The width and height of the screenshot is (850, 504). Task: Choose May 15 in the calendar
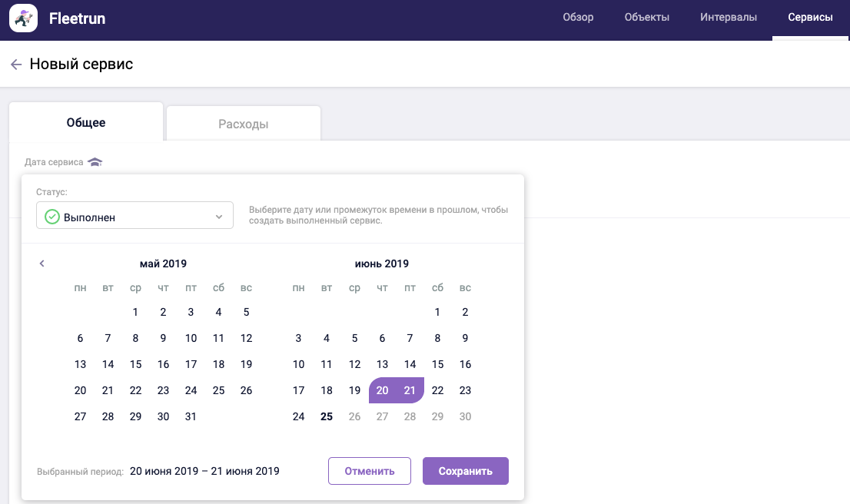[x=135, y=364]
